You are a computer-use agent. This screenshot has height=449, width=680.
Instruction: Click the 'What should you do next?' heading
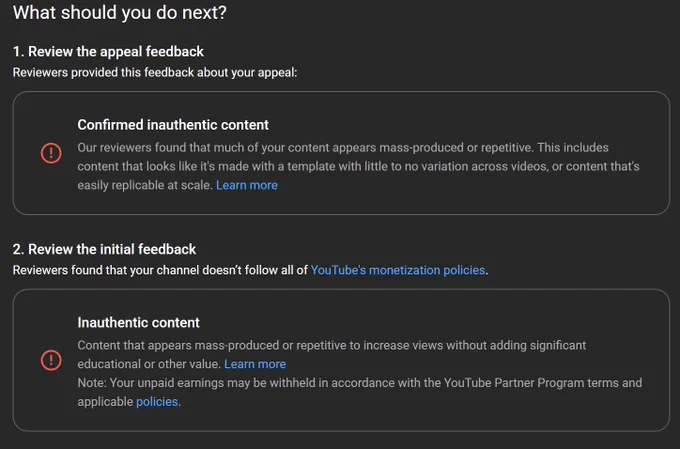[120, 13]
